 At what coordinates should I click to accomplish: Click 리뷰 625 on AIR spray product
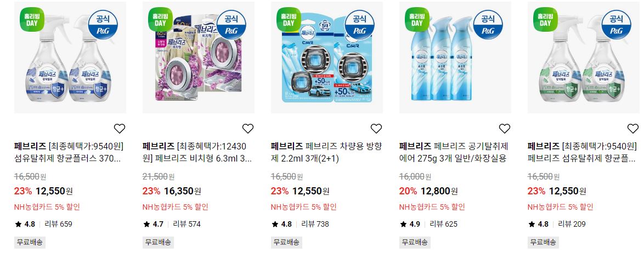(x=444, y=224)
